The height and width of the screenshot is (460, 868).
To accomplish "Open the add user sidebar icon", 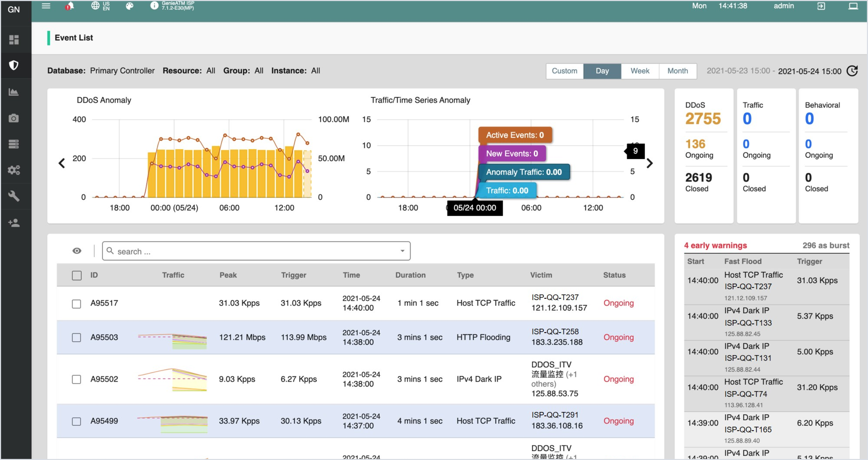I will click(x=14, y=223).
